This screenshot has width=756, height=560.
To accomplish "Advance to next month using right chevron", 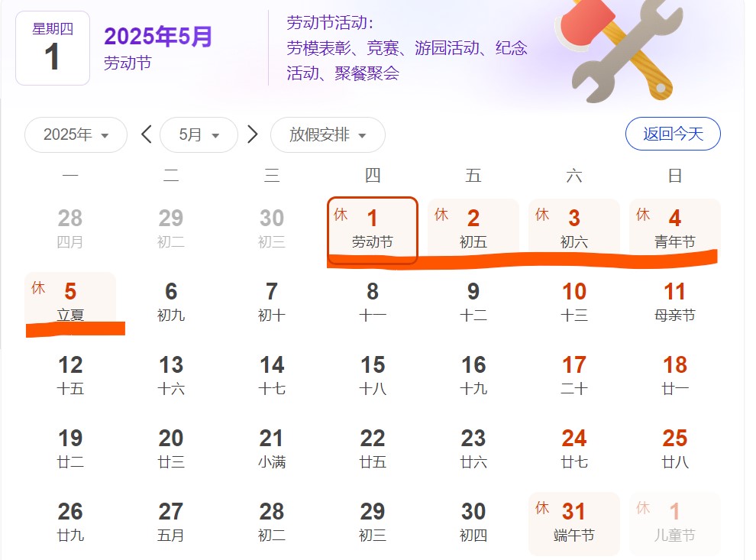I will 253,135.
